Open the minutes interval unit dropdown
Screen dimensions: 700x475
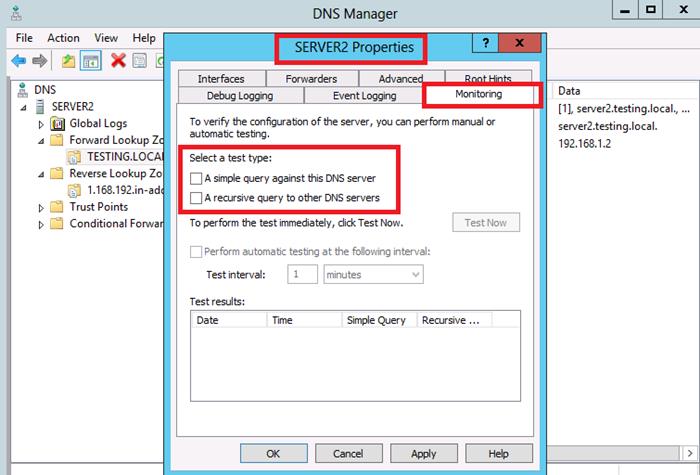click(x=416, y=275)
